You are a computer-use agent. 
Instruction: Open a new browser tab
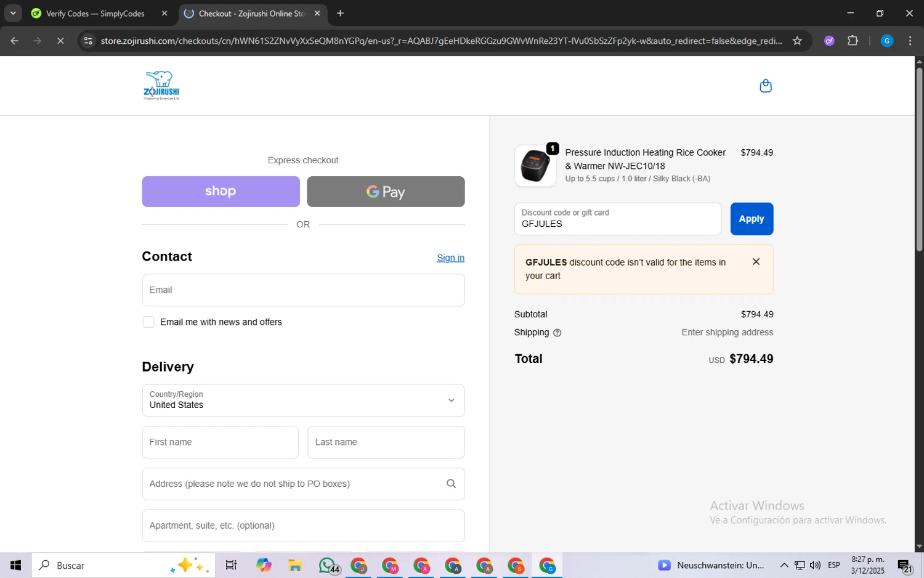click(340, 14)
